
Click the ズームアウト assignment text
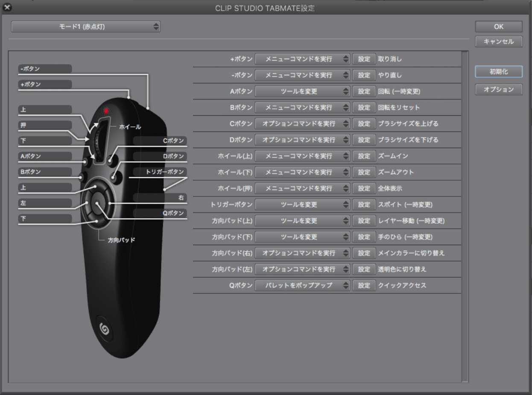pyautogui.click(x=396, y=173)
